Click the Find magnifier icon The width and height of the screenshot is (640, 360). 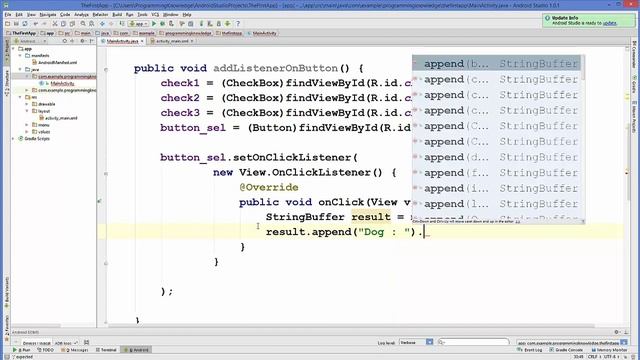pos(83,24)
